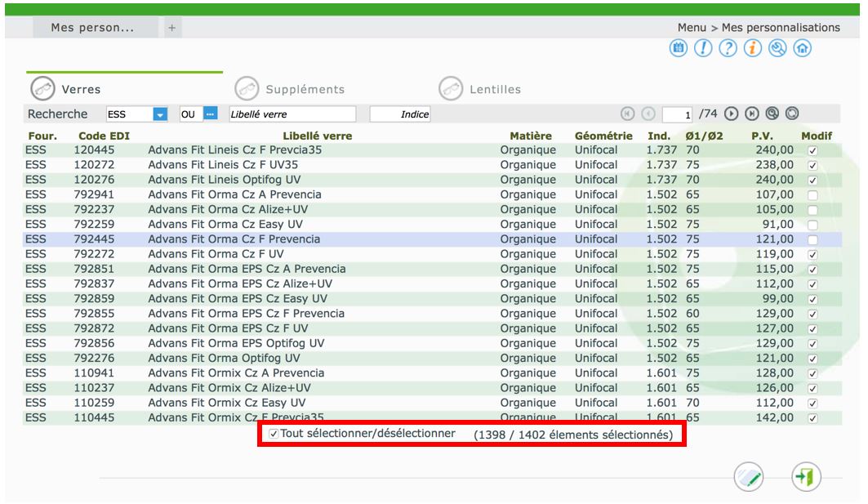Image resolution: width=868 pixels, height=504 pixels.
Task: Sort by the Matière column header
Action: pos(531,136)
